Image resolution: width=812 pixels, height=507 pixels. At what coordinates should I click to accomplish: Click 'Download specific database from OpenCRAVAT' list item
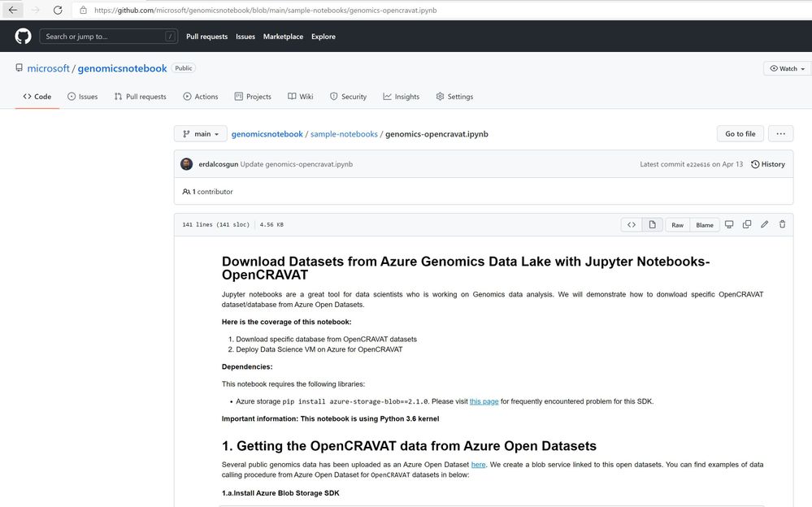coord(326,339)
